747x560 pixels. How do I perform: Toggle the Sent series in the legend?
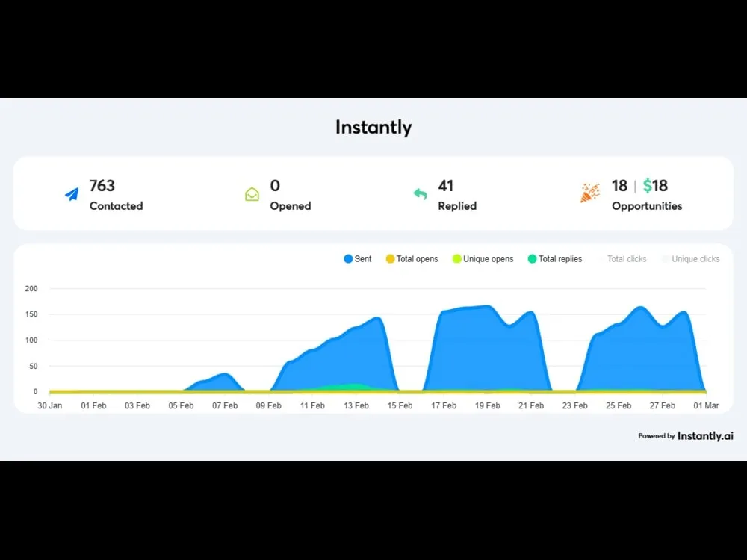pos(357,259)
